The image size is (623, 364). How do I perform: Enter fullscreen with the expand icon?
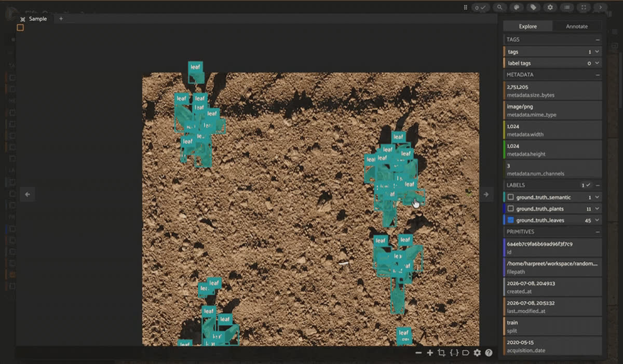pos(584,7)
